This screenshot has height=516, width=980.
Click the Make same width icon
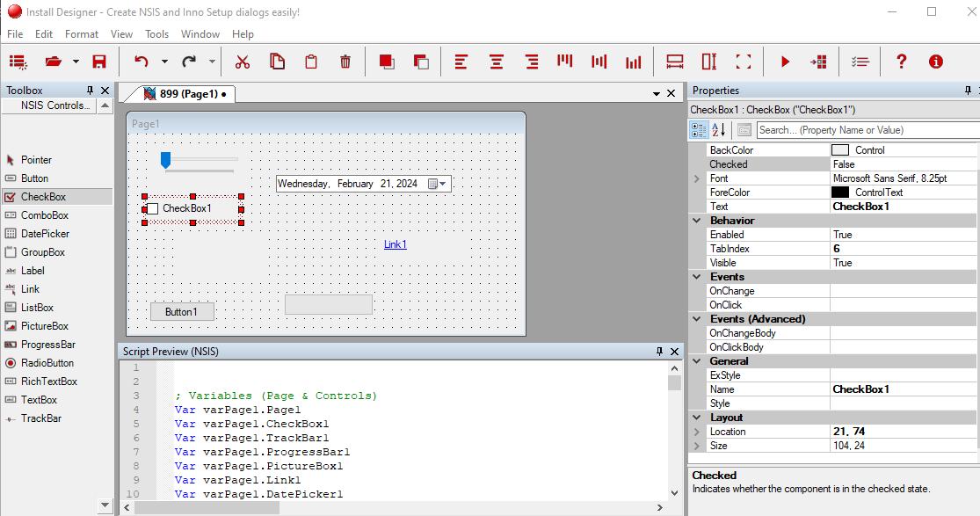pyautogui.click(x=674, y=62)
